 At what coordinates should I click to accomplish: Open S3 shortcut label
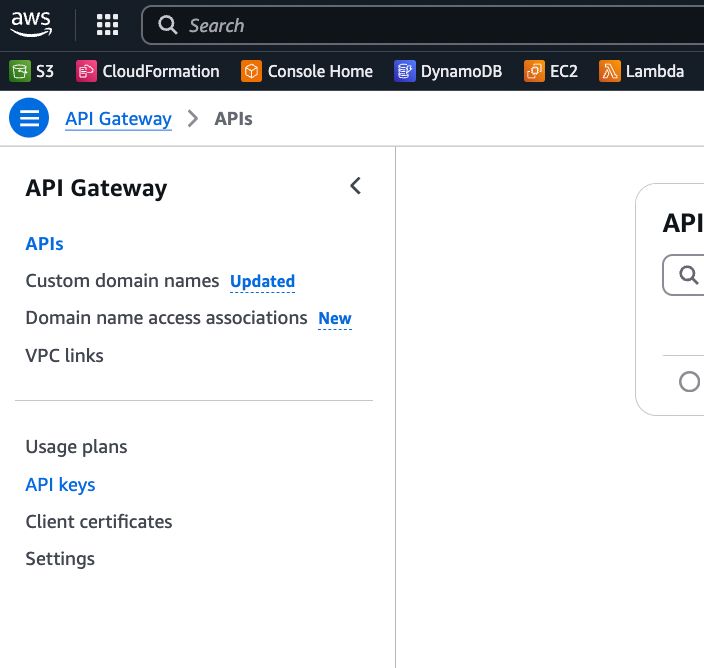[45, 71]
